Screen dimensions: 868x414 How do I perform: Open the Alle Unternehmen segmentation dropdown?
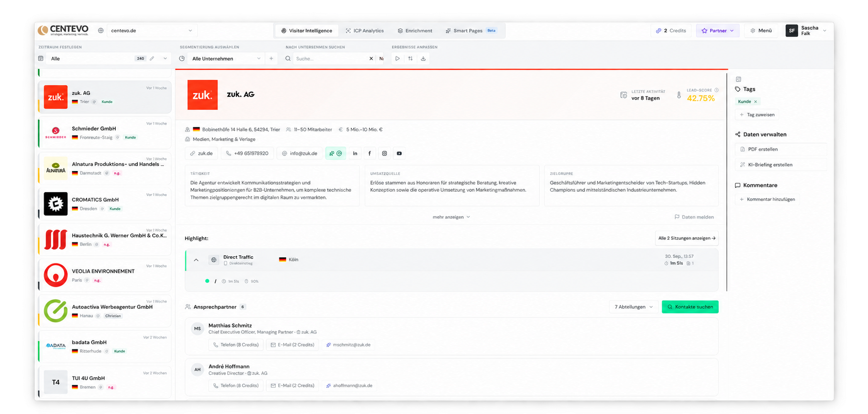pyautogui.click(x=226, y=58)
